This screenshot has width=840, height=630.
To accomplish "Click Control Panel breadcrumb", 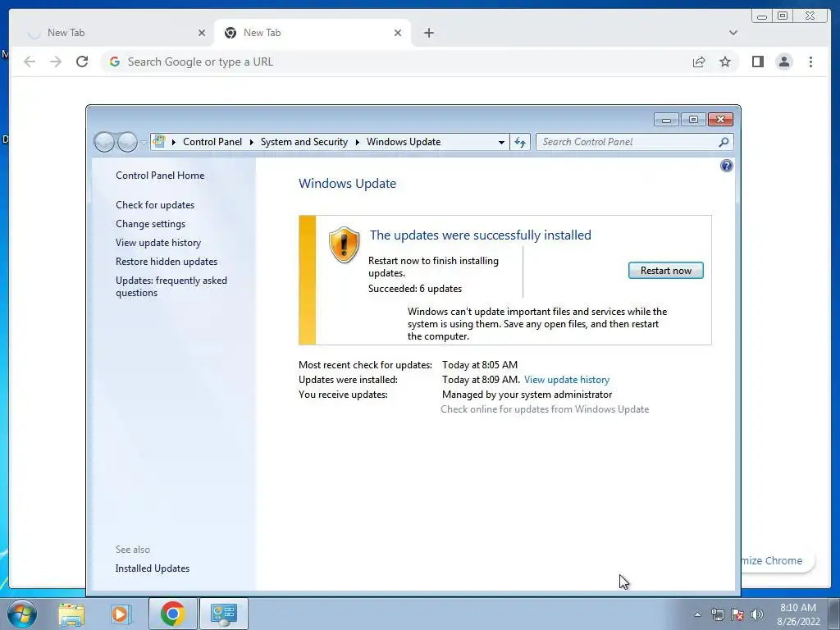I will point(212,142).
